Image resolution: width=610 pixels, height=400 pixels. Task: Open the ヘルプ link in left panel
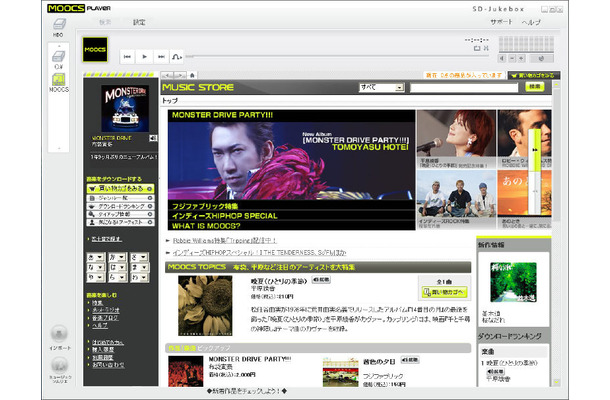pos(100,326)
